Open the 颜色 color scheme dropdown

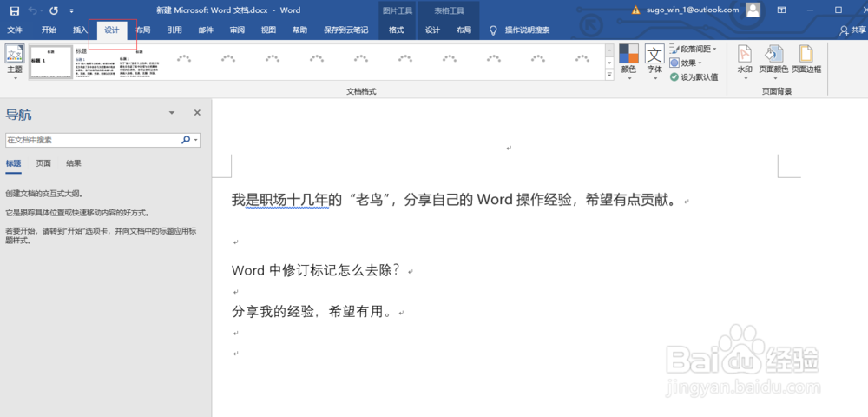pos(628,63)
